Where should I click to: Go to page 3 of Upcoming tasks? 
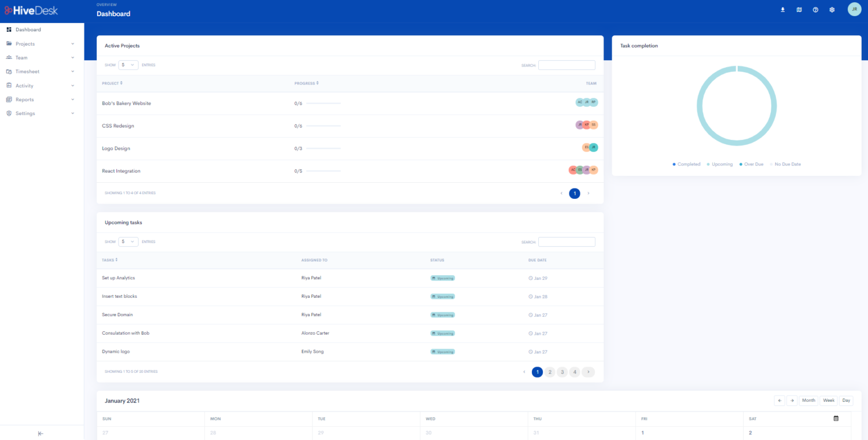point(562,372)
